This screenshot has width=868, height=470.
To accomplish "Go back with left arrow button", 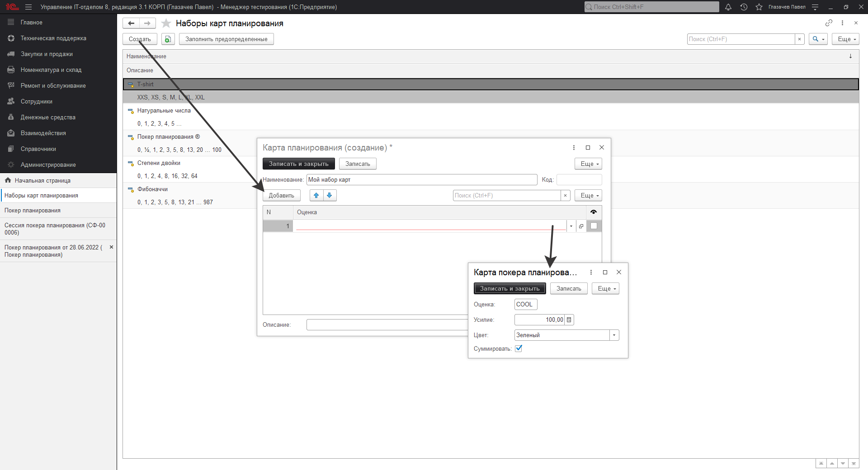I will point(131,23).
